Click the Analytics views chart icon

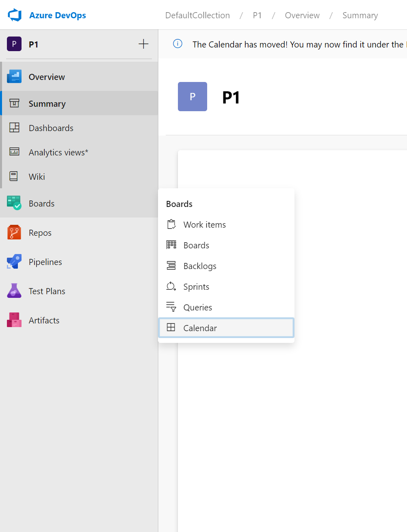coord(14,152)
